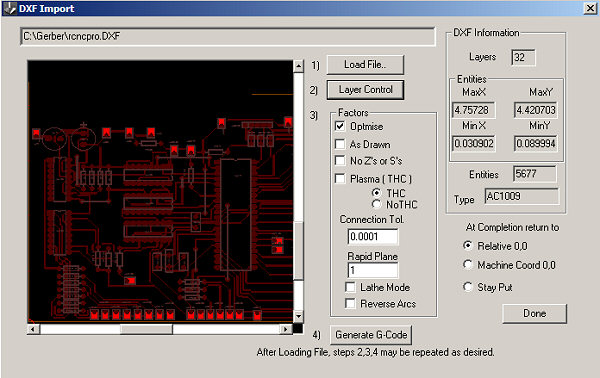Viewport: 600px width, 378px height.
Task: Click the preview scroll down arrow
Action: pos(298,316)
